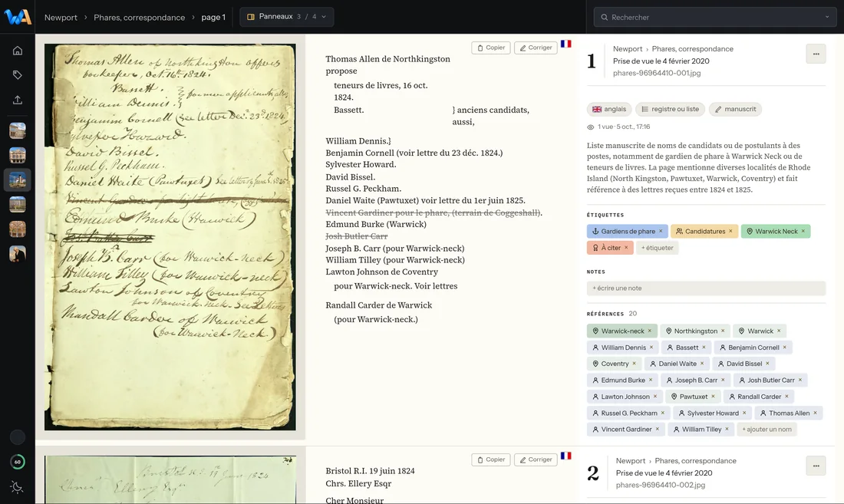844x504 pixels.
Task: Open the more options menu for page 1
Action: pos(816,54)
